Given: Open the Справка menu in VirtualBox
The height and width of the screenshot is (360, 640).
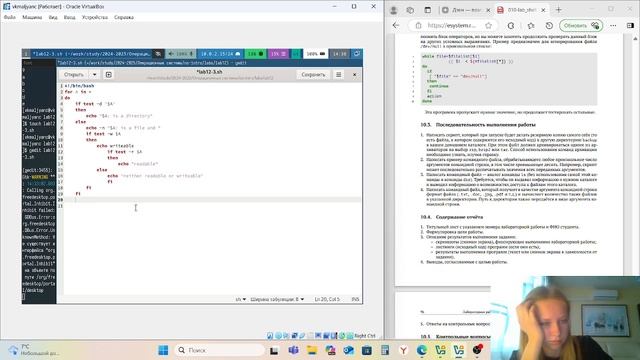Looking at the screenshot, I should (x=124, y=17).
